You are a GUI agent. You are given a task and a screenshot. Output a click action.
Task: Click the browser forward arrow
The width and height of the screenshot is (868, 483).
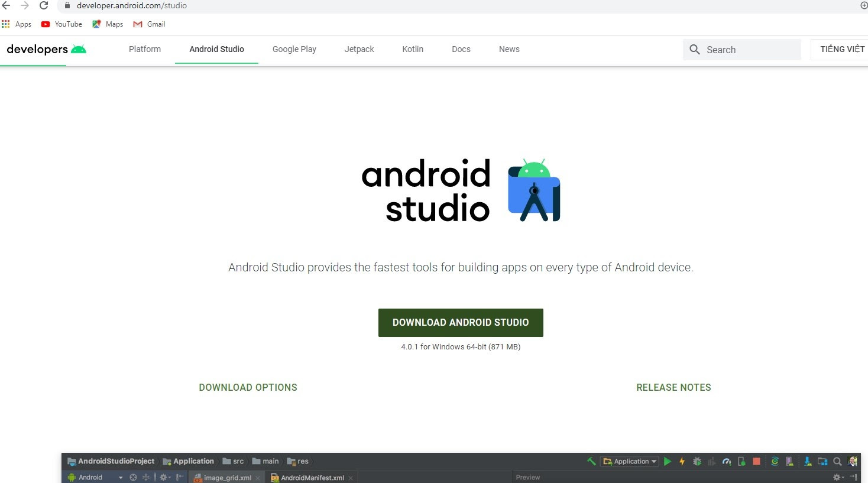tap(25, 5)
